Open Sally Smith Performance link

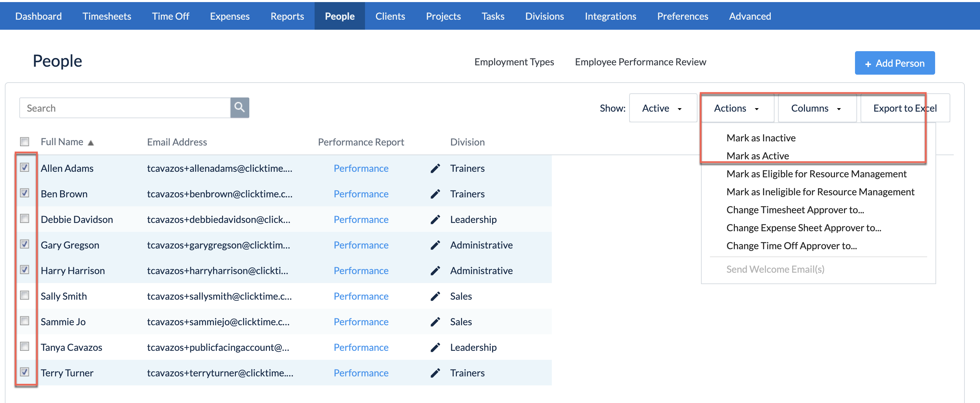tap(361, 296)
